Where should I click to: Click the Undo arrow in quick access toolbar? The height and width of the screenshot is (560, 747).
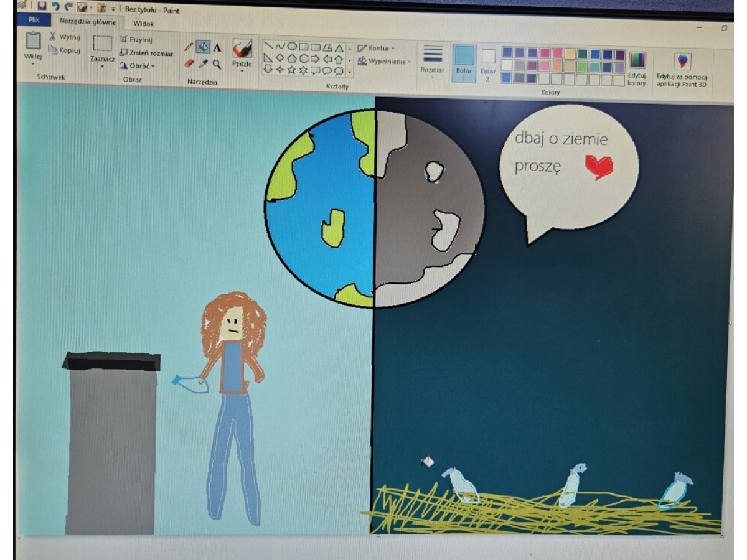click(x=56, y=6)
